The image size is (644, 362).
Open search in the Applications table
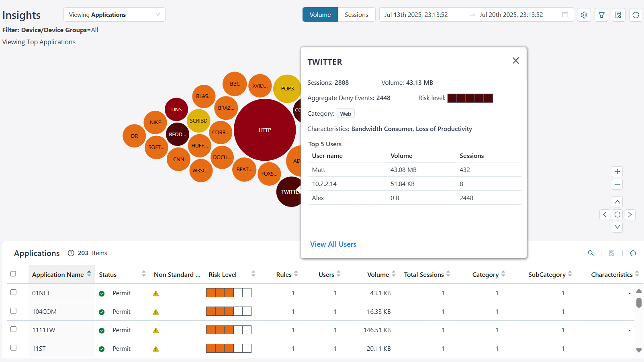pyautogui.click(x=590, y=253)
